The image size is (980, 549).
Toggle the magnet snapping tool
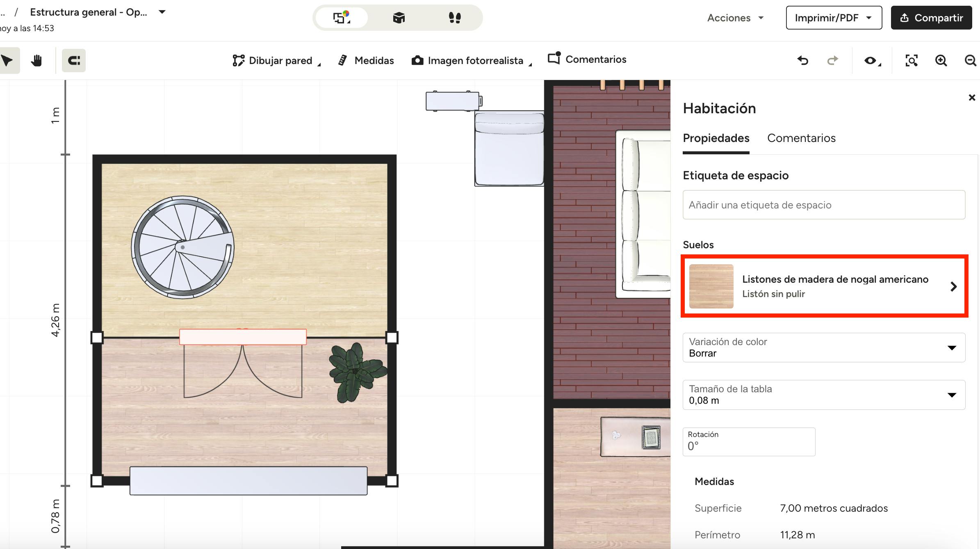(x=74, y=61)
